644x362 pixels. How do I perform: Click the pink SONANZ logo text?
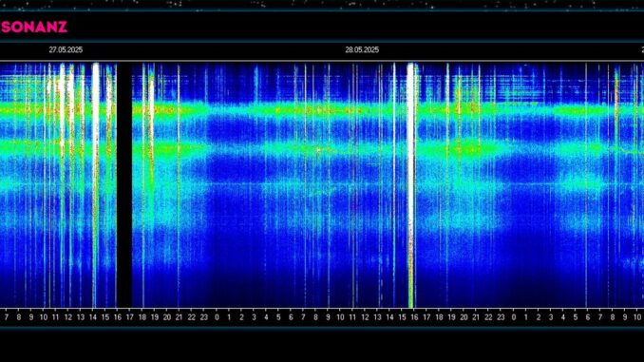(33, 28)
